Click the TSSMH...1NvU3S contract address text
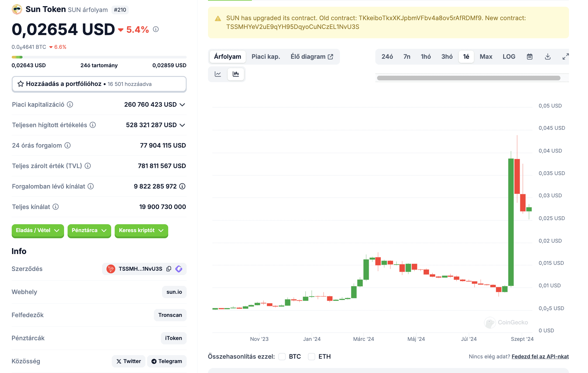This screenshot has height=373, width=588. coord(140,269)
